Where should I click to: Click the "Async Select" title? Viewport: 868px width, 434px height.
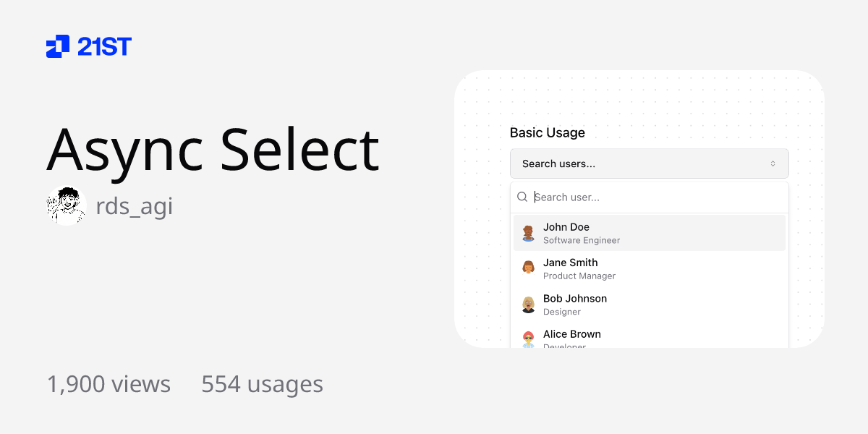213,148
